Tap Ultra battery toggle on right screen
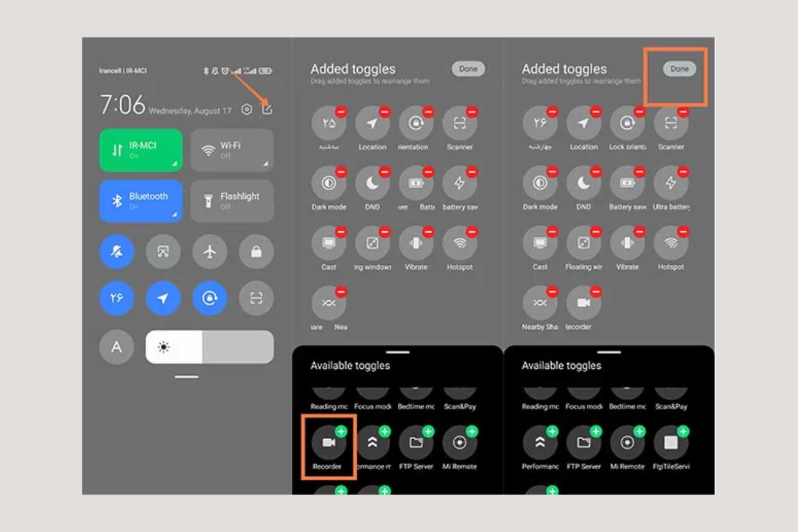The height and width of the screenshot is (532, 798). click(x=671, y=183)
